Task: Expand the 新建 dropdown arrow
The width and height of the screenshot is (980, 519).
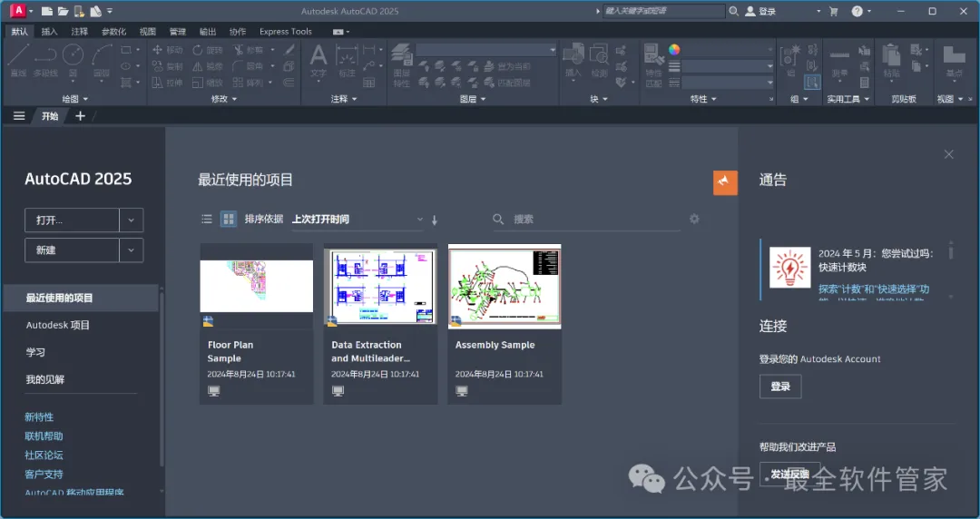Action: tap(132, 250)
